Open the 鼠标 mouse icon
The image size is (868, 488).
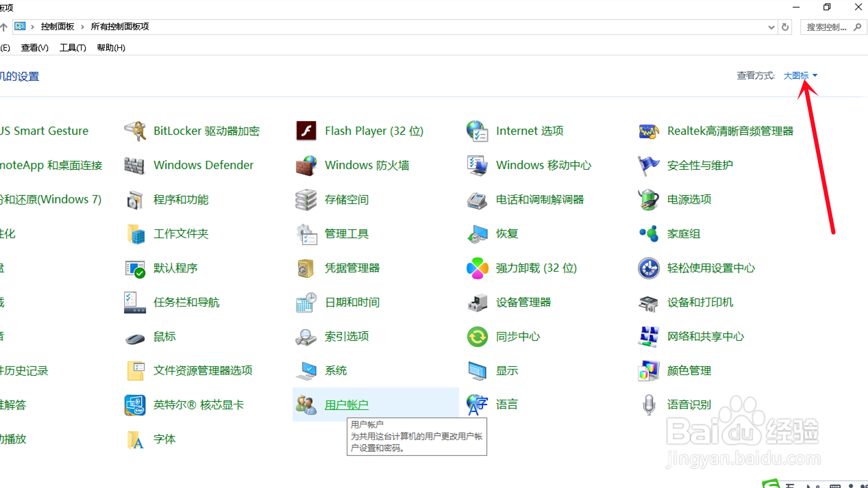click(135, 337)
